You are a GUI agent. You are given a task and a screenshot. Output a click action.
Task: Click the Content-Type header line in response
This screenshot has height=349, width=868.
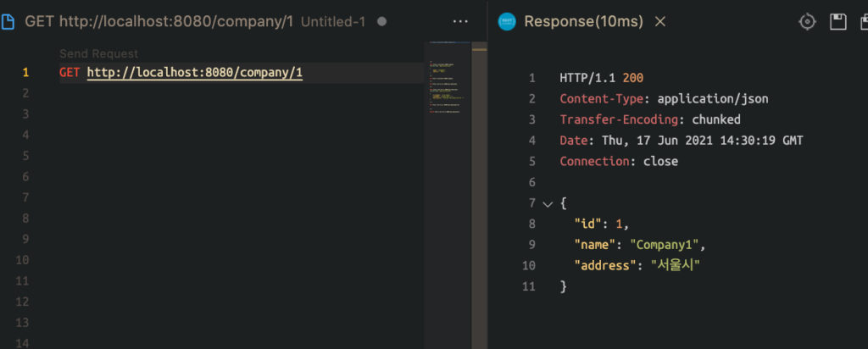pyautogui.click(x=664, y=99)
